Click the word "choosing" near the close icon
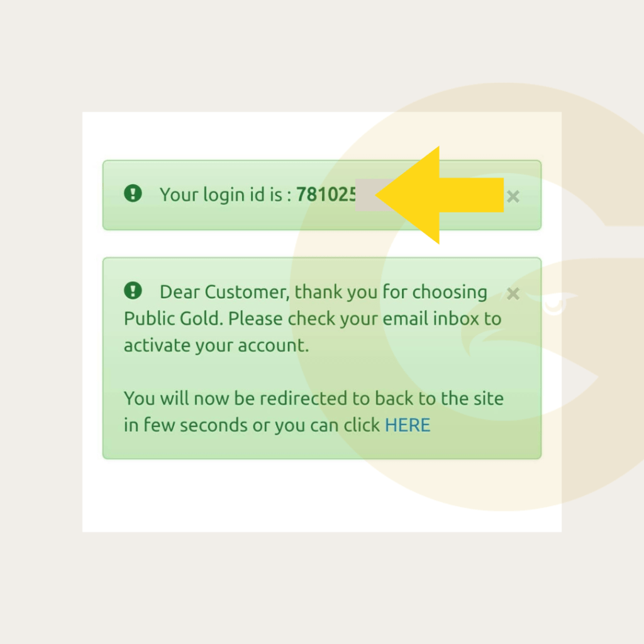The image size is (644, 644). [450, 292]
